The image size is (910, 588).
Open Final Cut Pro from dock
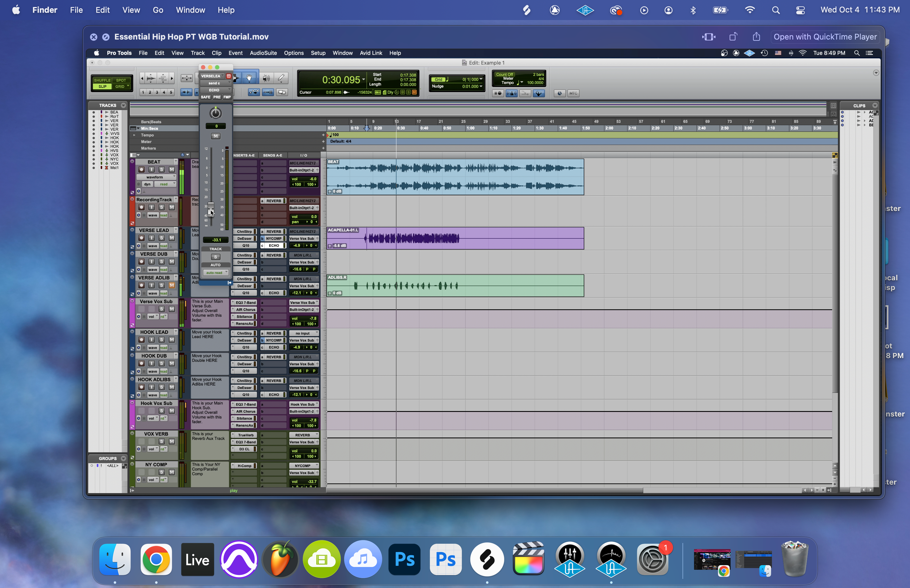coord(528,559)
